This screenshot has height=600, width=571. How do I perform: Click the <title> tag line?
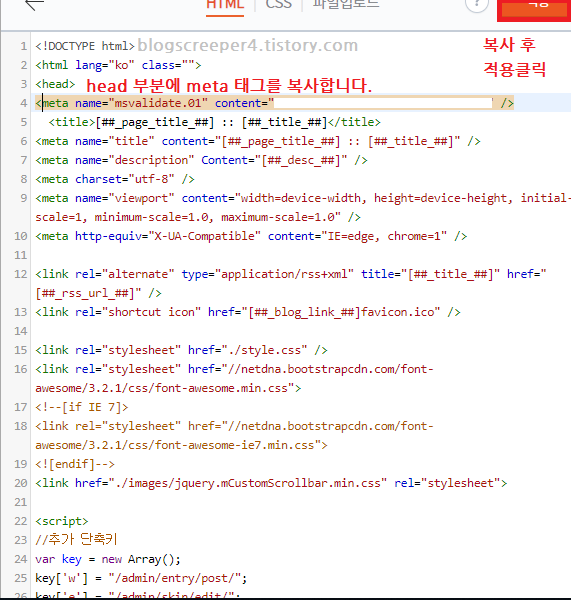tap(214, 122)
